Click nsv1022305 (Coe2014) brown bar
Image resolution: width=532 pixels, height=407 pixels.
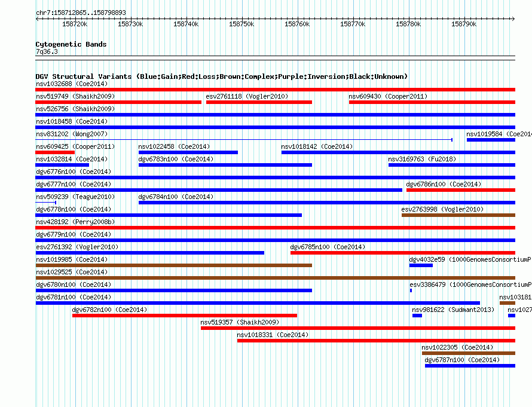(469, 353)
